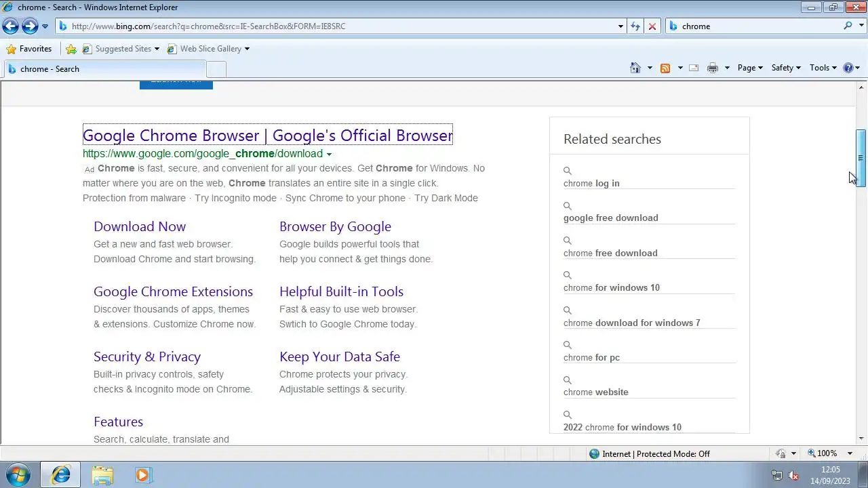This screenshot has width=868, height=488.
Task: Click search icon above 'chrome for pc'
Action: [568, 345]
